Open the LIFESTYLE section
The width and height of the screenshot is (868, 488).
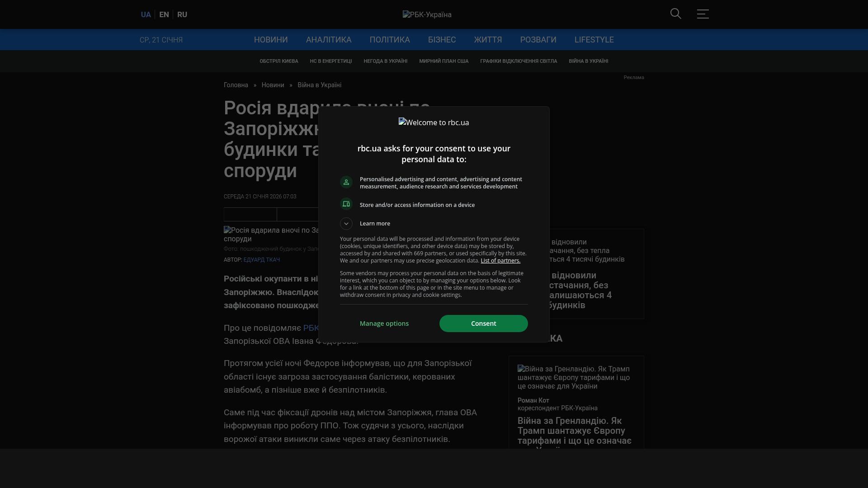tap(594, 40)
